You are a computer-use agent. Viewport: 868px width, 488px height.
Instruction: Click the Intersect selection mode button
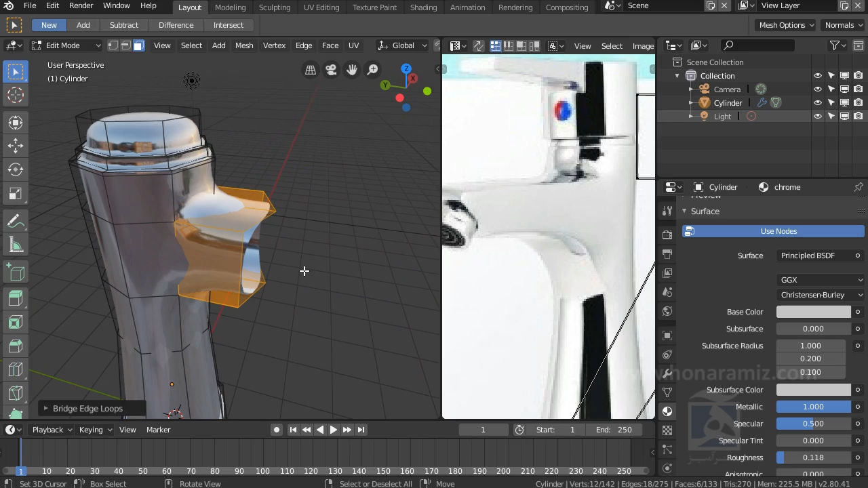[229, 25]
